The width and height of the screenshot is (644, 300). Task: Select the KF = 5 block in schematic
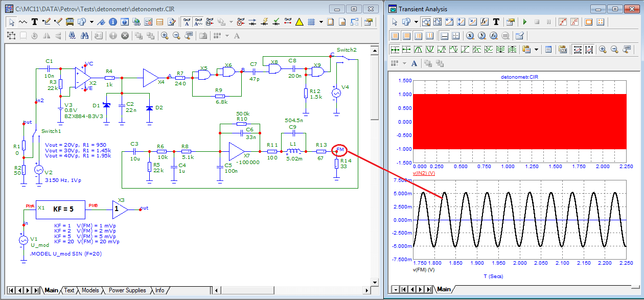tap(60, 209)
